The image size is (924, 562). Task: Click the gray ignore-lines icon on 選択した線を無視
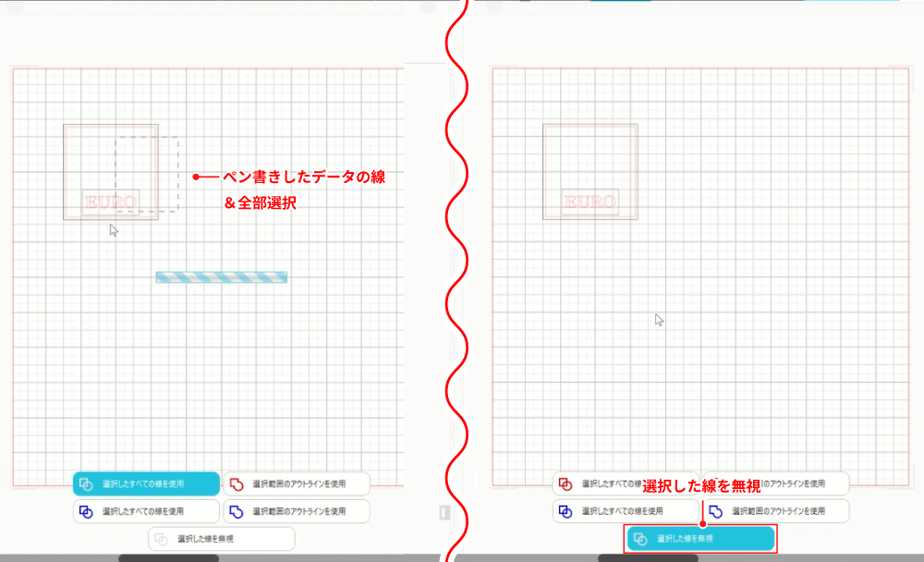162,538
